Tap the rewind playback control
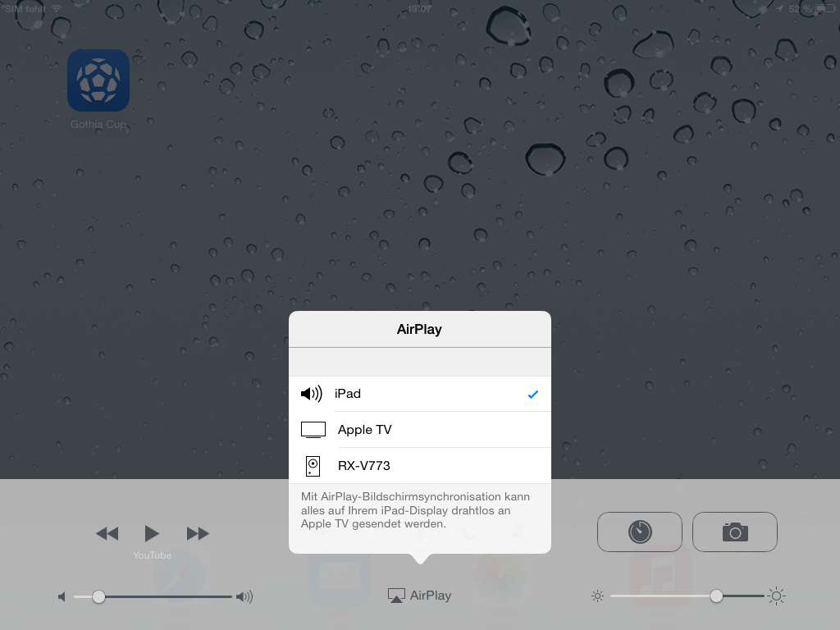 [107, 533]
